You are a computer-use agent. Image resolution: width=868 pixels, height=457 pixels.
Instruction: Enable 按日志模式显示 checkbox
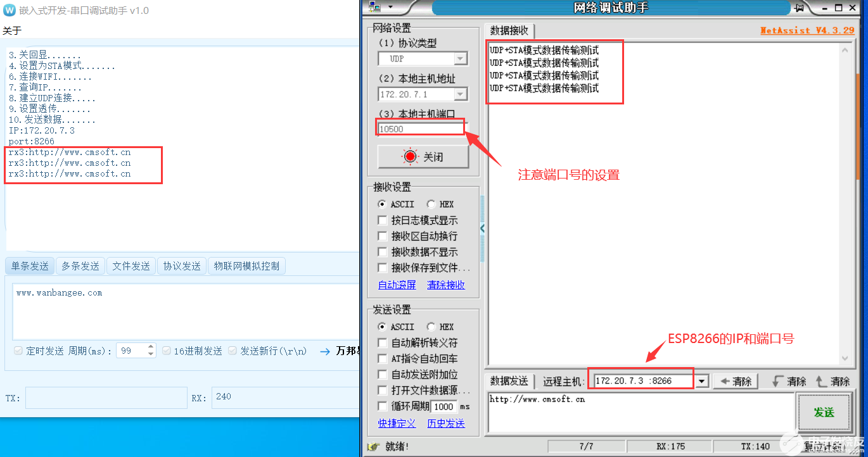point(382,220)
